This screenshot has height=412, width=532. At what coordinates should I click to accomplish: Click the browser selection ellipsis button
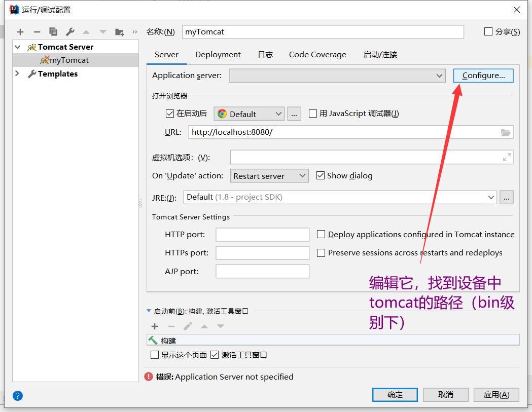294,114
